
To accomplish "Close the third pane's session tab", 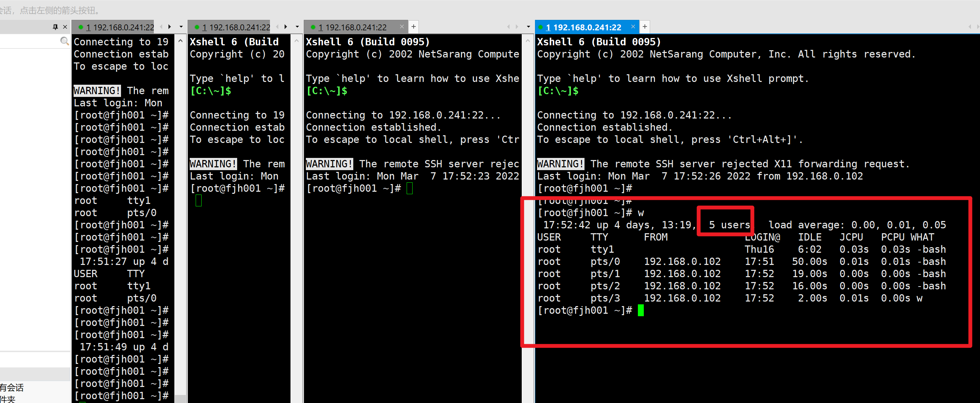I will [x=402, y=26].
